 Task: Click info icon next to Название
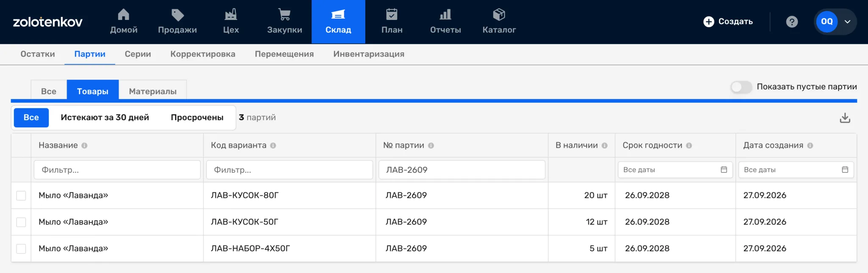[x=84, y=146]
